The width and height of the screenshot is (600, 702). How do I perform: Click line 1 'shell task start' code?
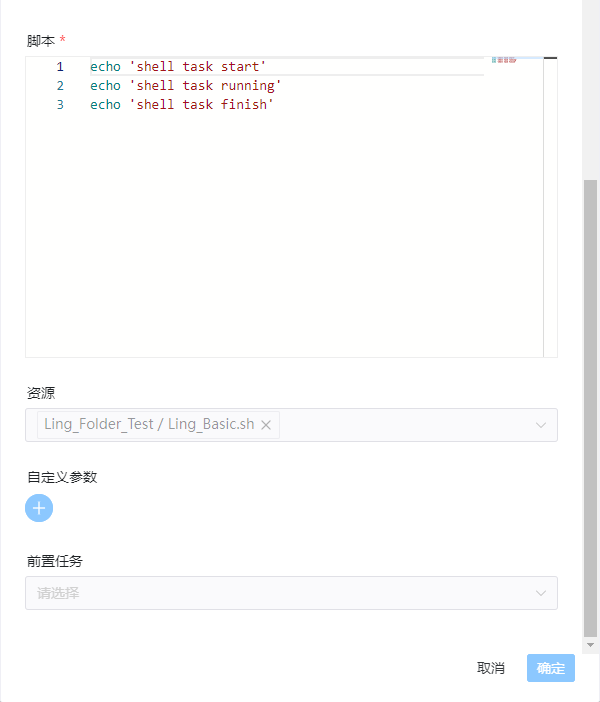click(178, 67)
